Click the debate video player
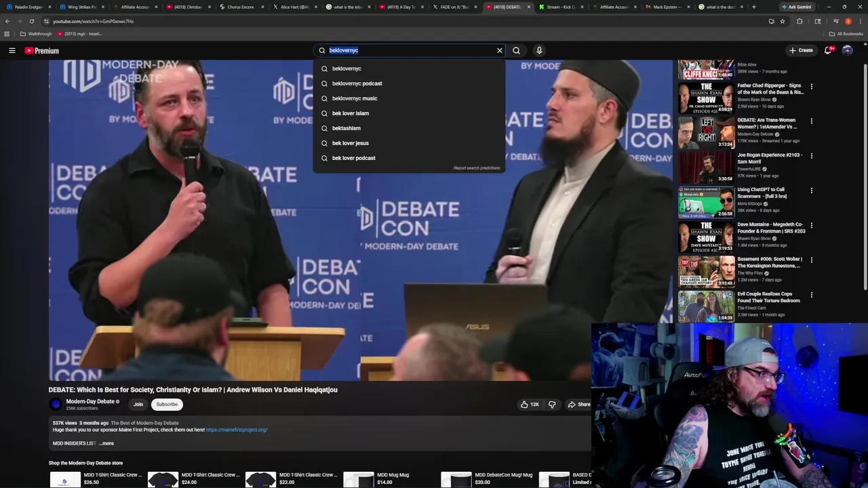 pos(361,220)
